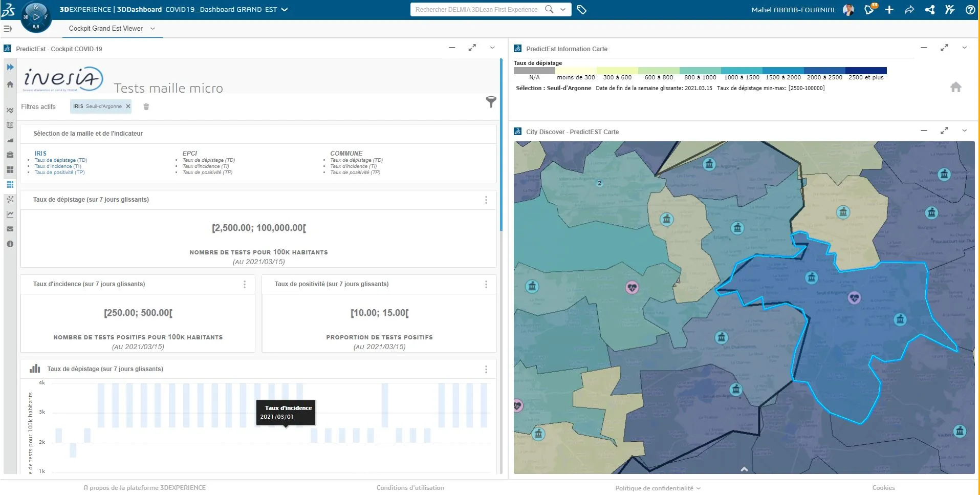
Task: Click the home icon in map legend panel
Action: [x=955, y=87]
